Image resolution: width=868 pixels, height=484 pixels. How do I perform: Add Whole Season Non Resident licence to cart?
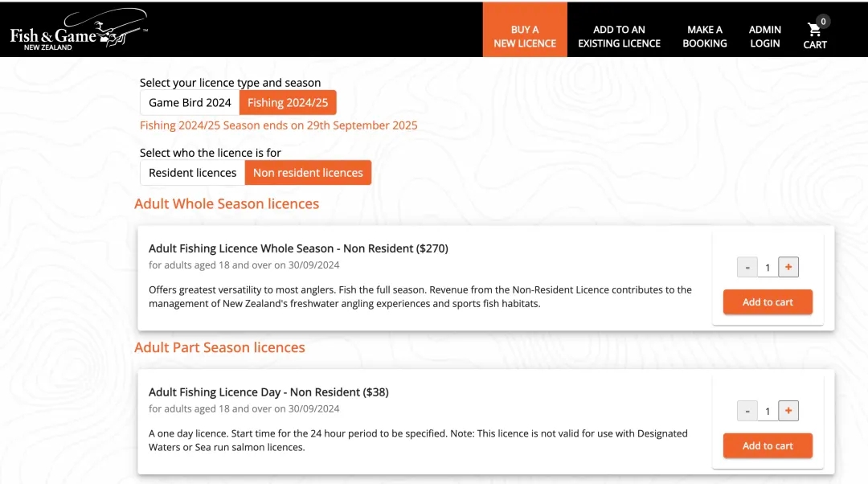pos(768,301)
